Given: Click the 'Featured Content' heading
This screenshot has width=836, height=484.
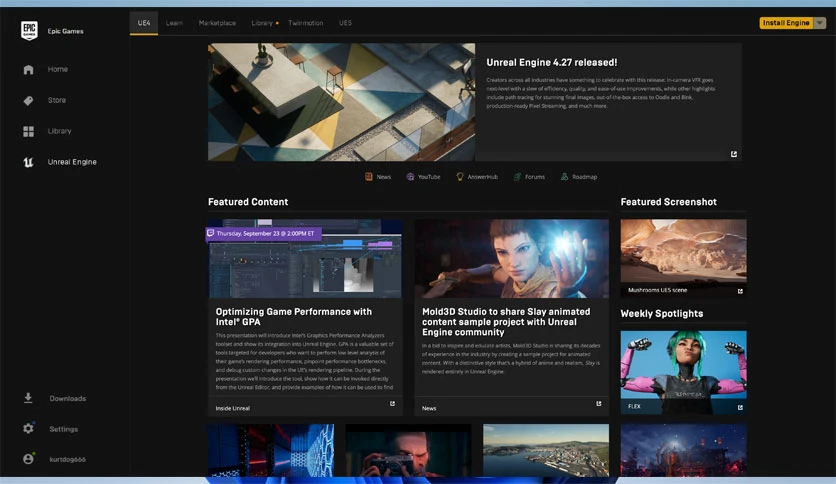Looking at the screenshot, I should pyautogui.click(x=248, y=202).
